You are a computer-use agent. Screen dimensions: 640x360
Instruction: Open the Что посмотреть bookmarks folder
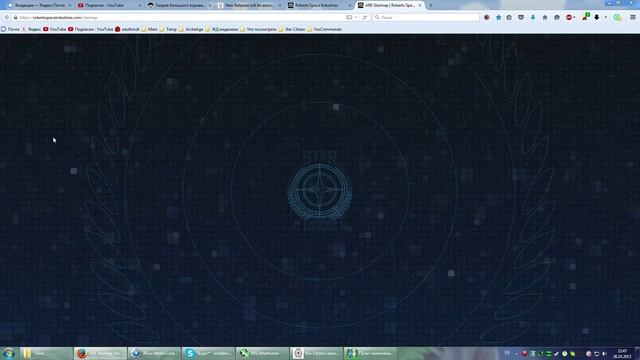tap(258, 29)
